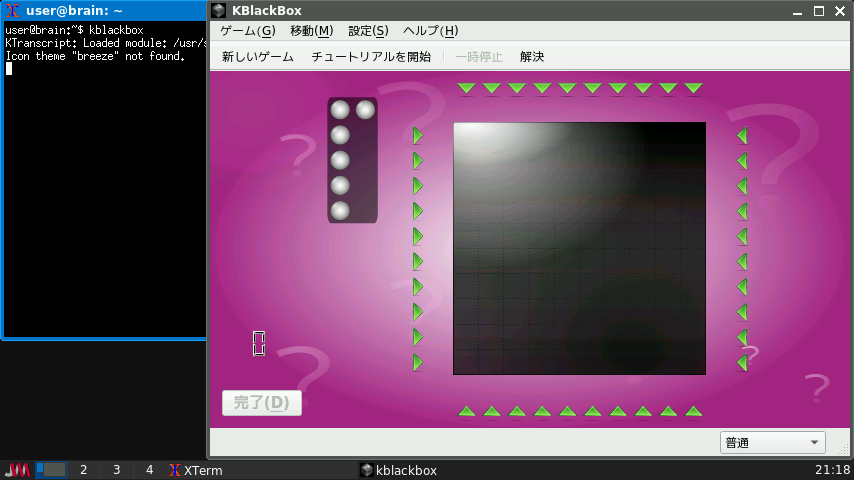854x480 pixels.
Task: Open the ヘルプ(H) menu
Action: (430, 31)
